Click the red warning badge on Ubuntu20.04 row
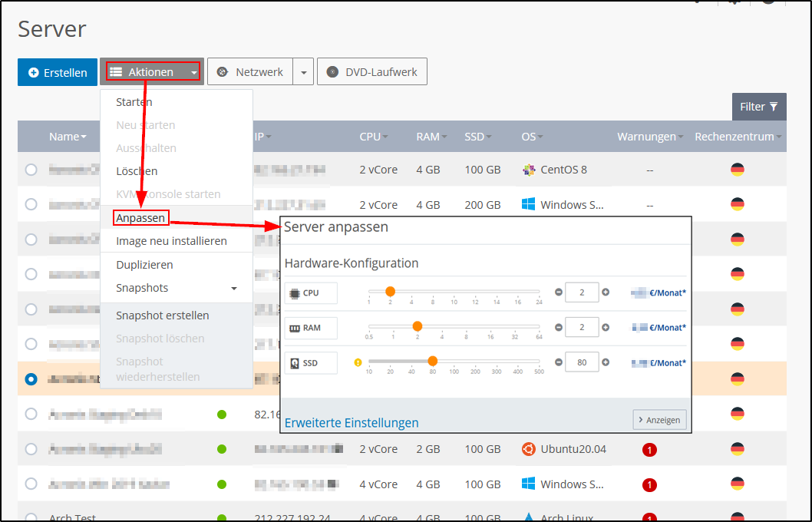The image size is (812, 522). tap(649, 449)
